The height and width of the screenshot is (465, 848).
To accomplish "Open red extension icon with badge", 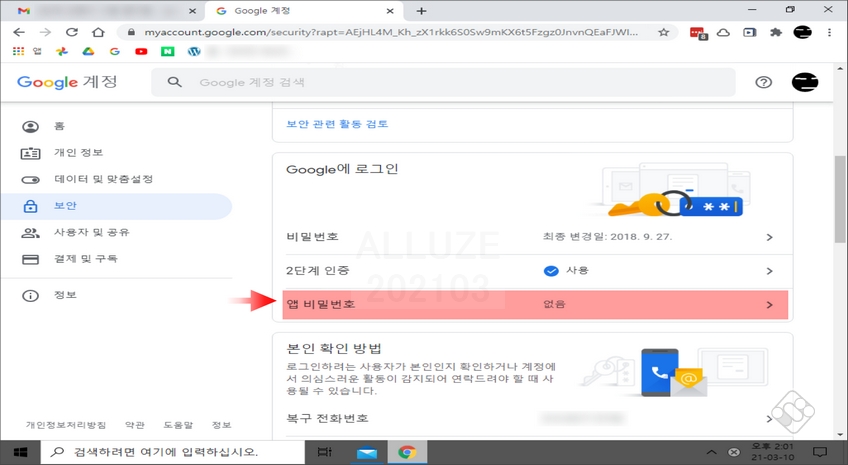I will point(698,33).
